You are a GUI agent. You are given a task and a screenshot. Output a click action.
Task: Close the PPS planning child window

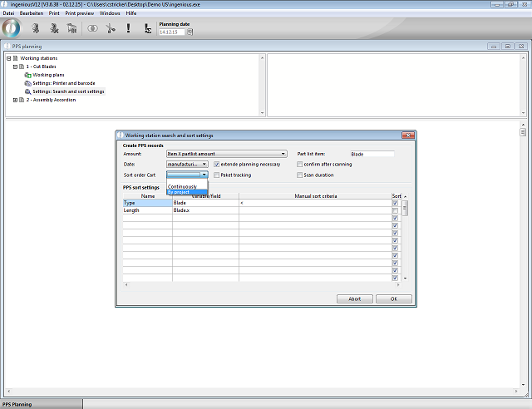tap(521, 47)
